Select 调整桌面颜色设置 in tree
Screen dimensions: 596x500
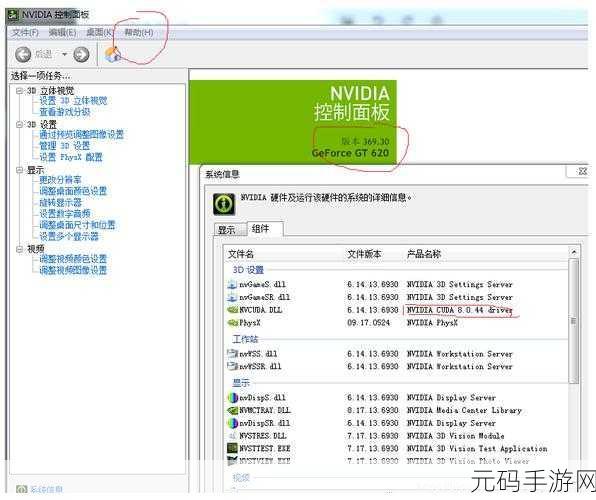[73, 191]
